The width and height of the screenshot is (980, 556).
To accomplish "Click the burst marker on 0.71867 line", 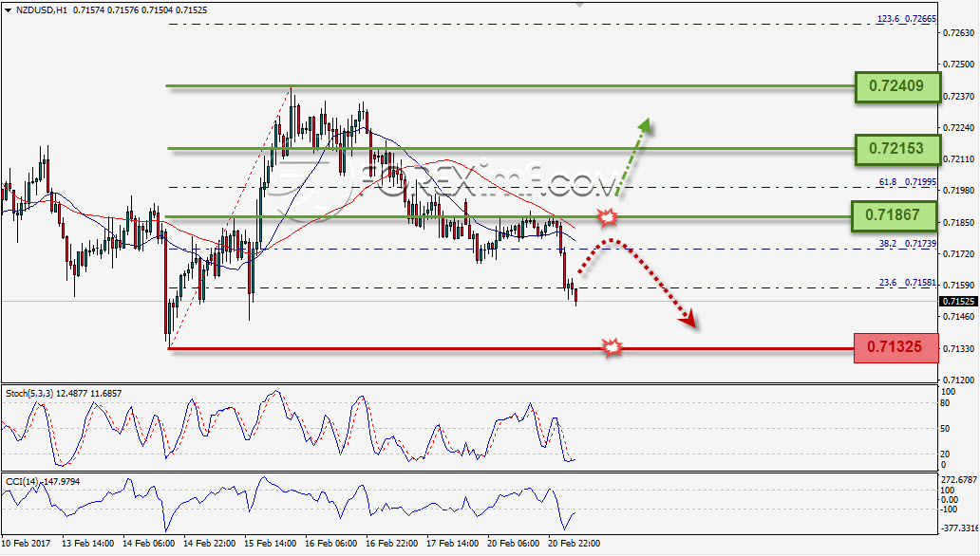I will coord(608,217).
